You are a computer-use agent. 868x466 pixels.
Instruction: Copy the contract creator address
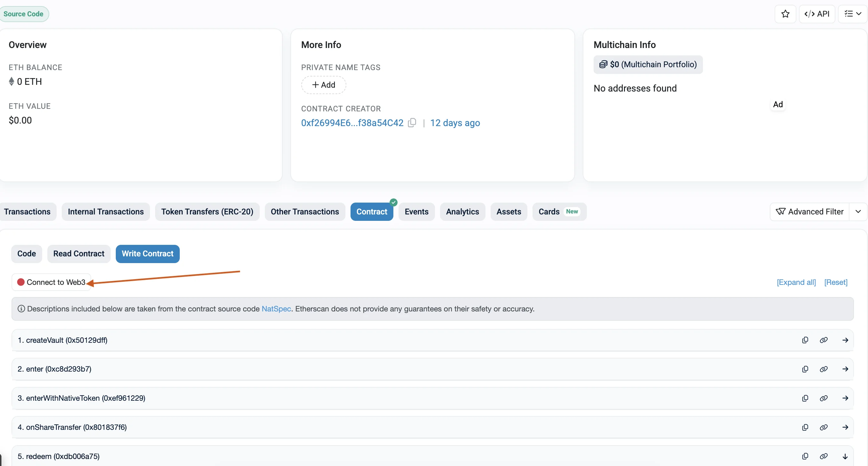click(x=412, y=123)
